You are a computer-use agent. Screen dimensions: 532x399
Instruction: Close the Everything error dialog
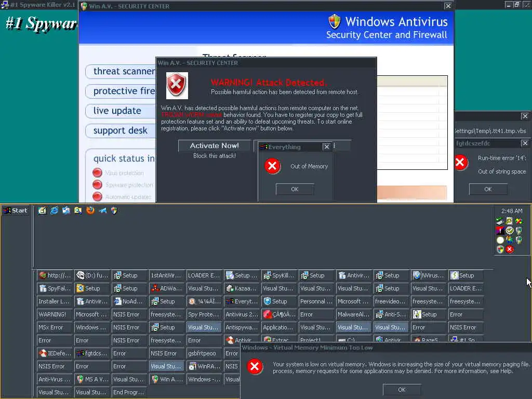click(326, 147)
